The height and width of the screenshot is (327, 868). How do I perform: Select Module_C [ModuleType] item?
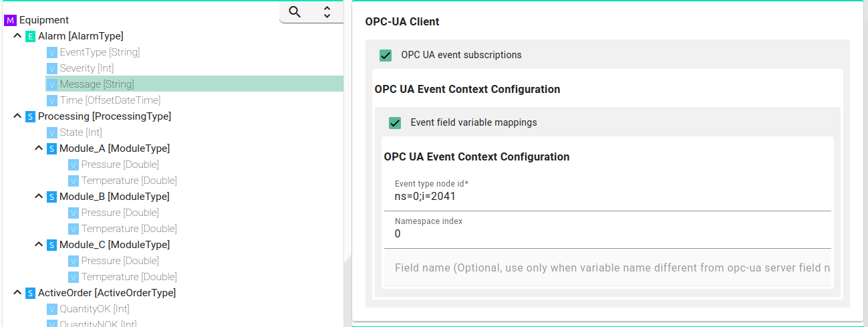tap(114, 245)
